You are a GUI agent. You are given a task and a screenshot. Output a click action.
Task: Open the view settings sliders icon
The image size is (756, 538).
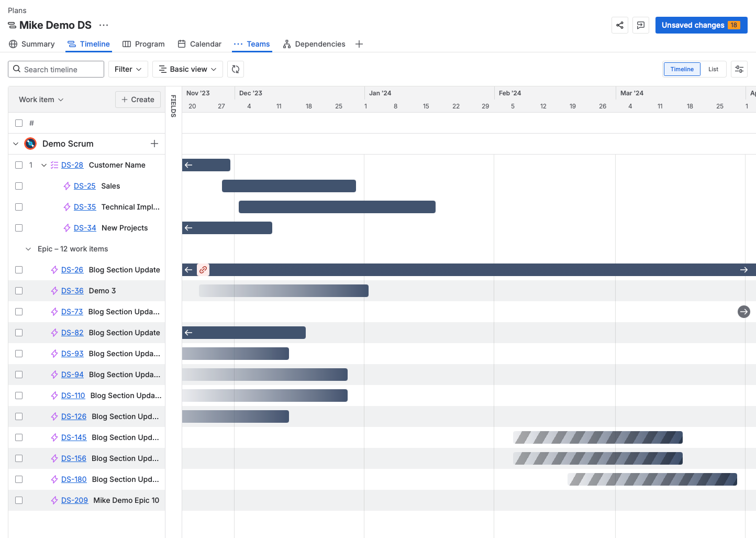point(739,69)
